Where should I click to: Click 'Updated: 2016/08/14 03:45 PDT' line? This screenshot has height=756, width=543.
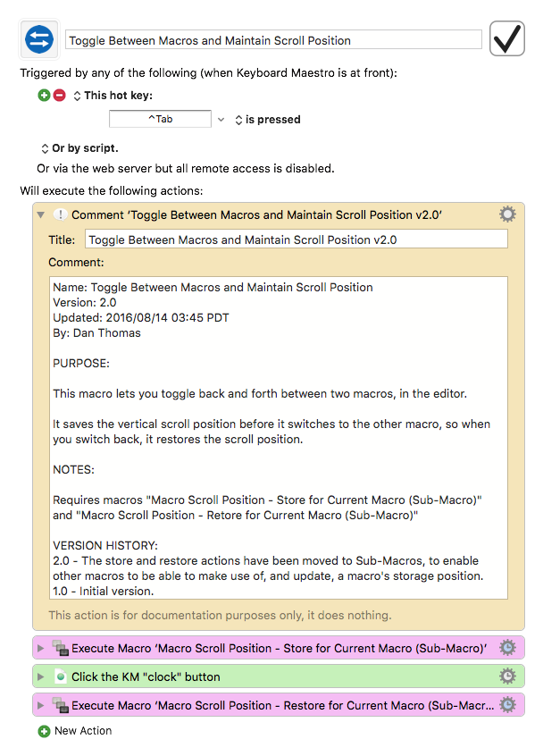(141, 318)
